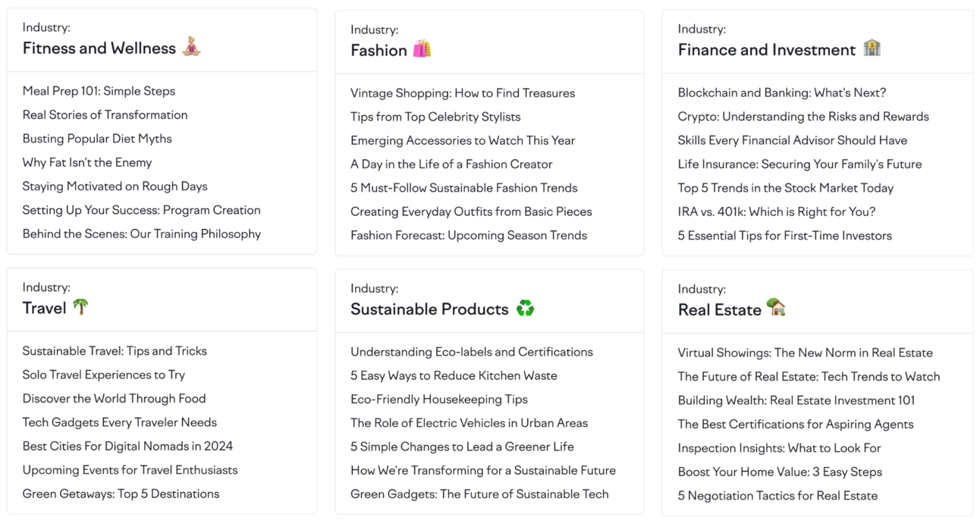Click '5 Negotiation Tactics for Real Estate'
980x527 pixels.
click(x=777, y=496)
